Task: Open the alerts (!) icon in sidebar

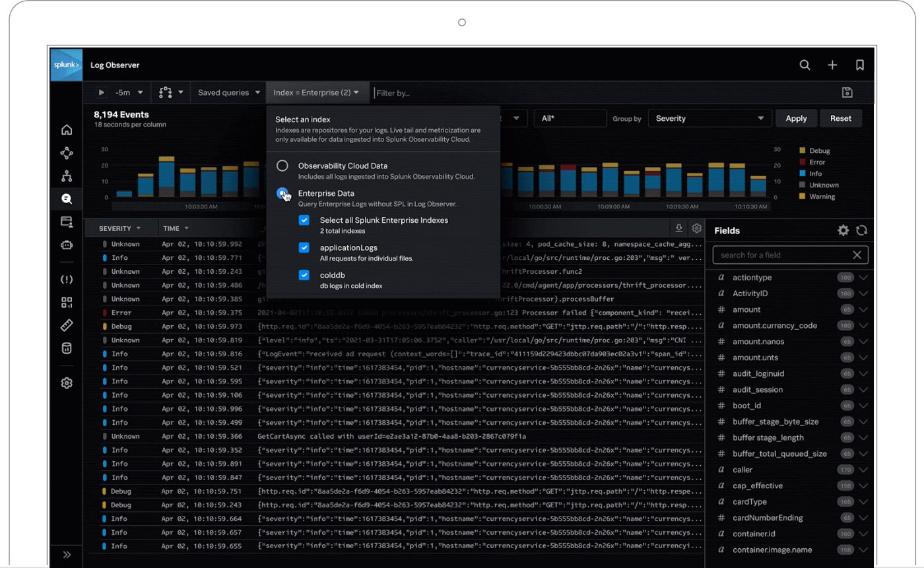Action: 66,279
